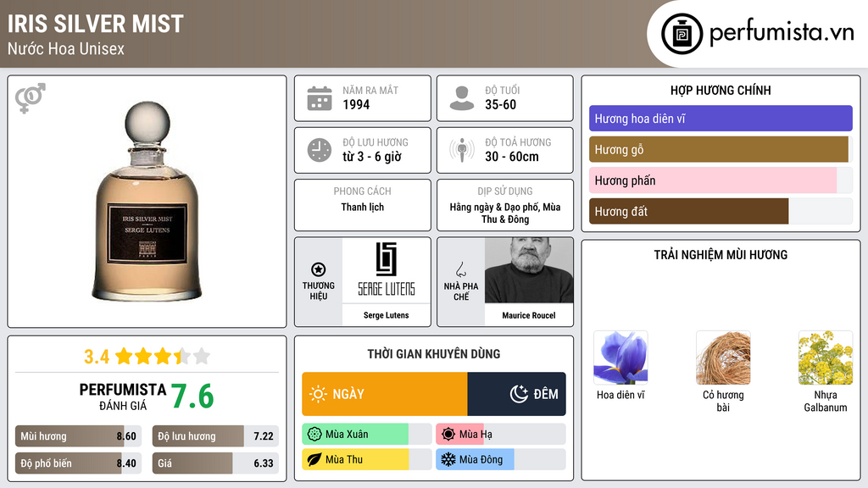Image resolution: width=868 pixels, height=488 pixels.
Task: Click the 30 - 60cm sillage value
Action: pos(511,157)
